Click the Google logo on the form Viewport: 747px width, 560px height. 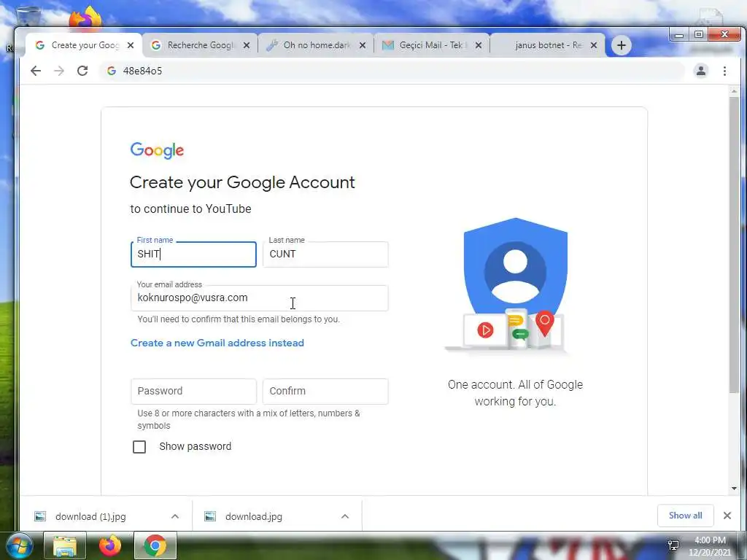[x=158, y=150]
